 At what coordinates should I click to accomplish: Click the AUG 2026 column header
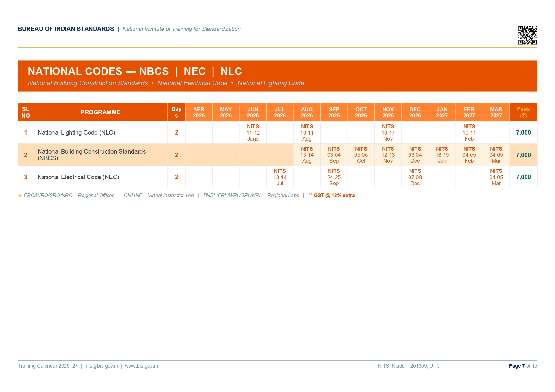point(307,112)
